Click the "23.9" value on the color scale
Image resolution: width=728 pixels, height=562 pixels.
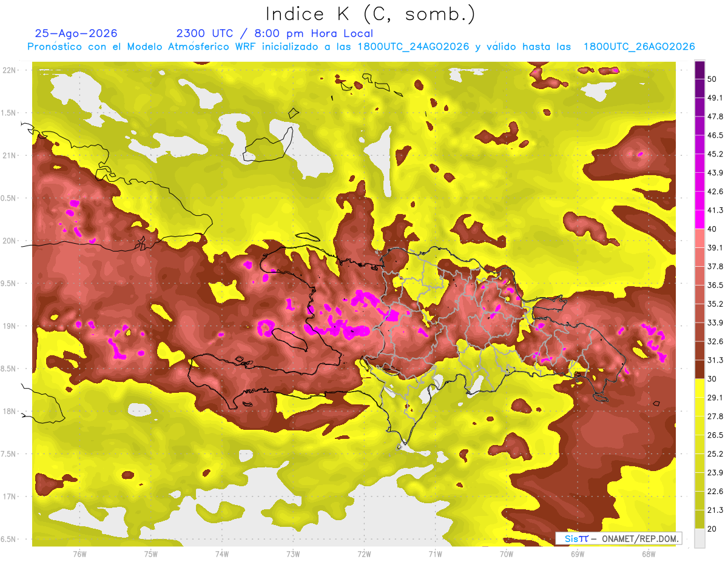pos(715,472)
